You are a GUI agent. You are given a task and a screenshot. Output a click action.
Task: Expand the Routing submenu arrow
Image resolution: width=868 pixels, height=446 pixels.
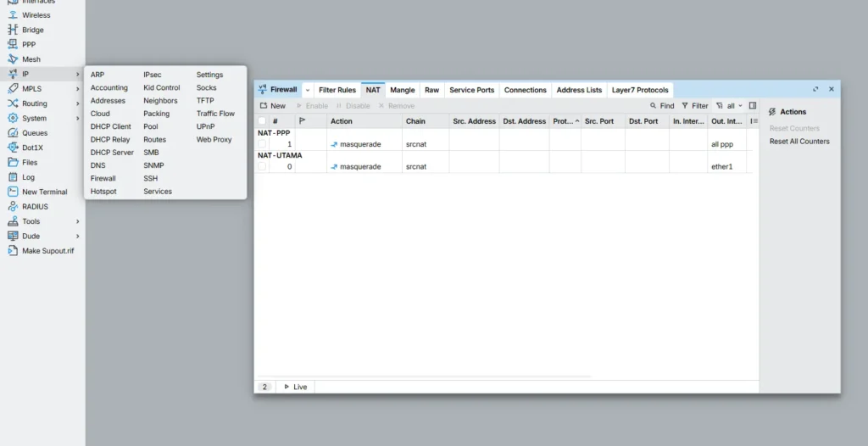click(x=77, y=103)
